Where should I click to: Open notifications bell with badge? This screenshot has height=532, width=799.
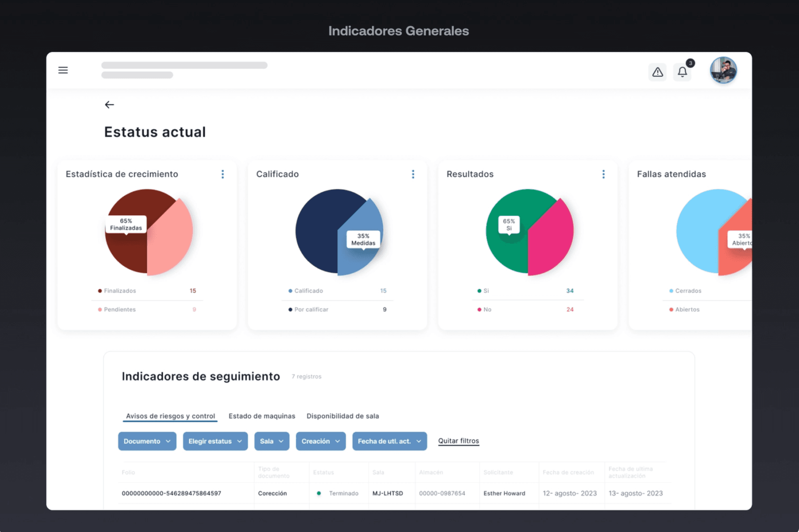(x=682, y=72)
